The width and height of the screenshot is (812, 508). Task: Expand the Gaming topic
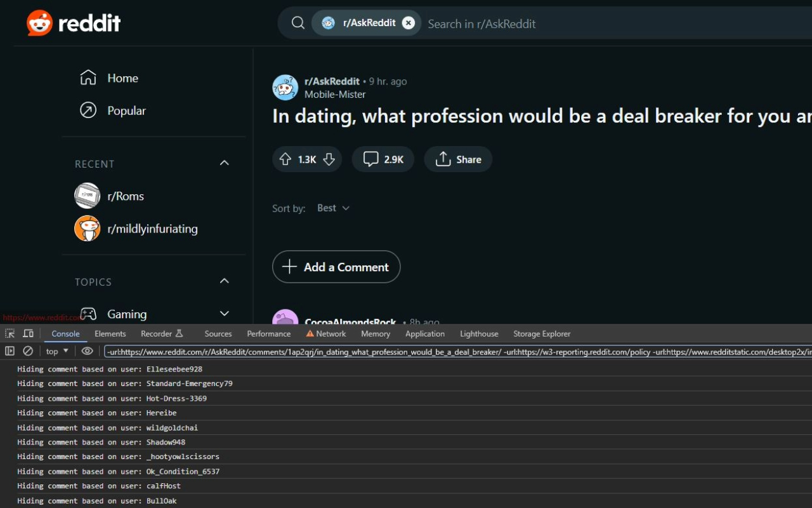[x=224, y=314]
